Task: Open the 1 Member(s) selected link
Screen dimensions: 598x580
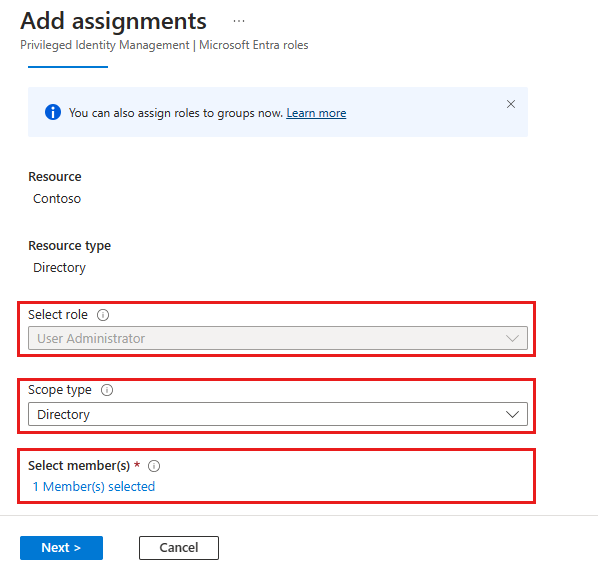Action: click(94, 487)
